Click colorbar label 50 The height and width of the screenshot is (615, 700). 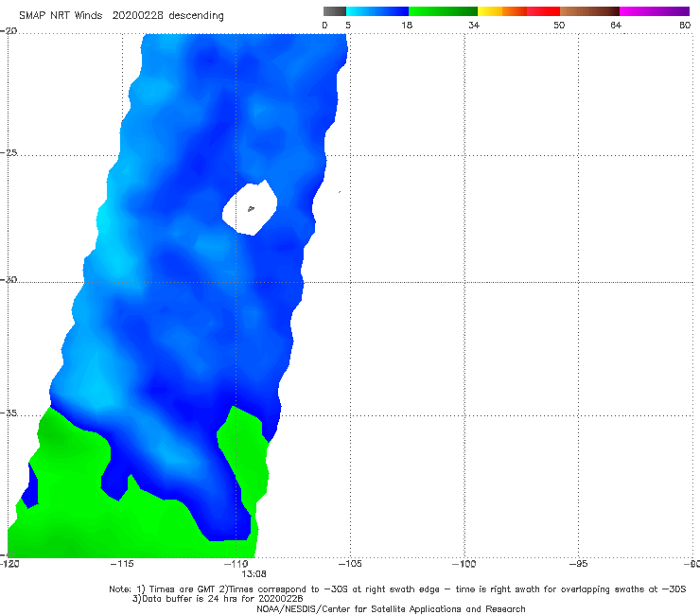pyautogui.click(x=559, y=25)
